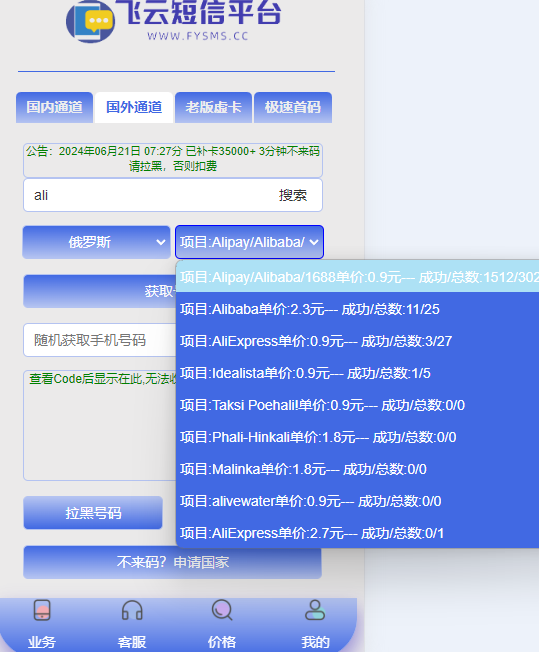The width and height of the screenshot is (539, 652).
Task: Switch to the 国内通道 tab
Action: click(54, 107)
